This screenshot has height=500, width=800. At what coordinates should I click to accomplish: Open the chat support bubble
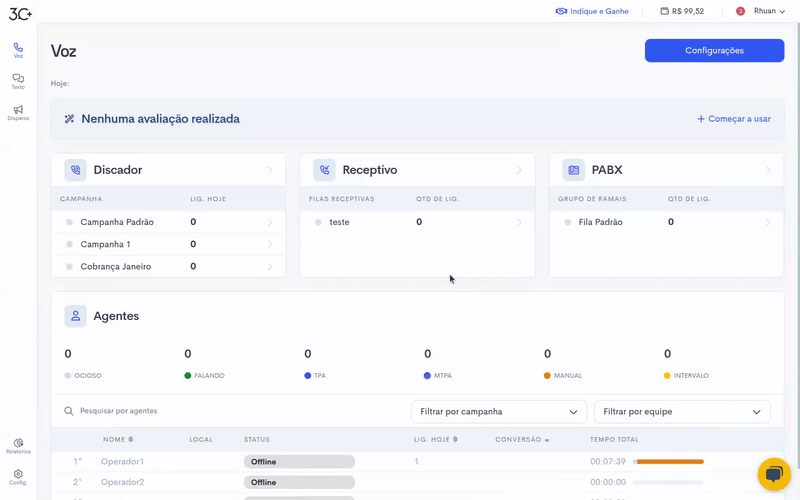[x=774, y=474]
